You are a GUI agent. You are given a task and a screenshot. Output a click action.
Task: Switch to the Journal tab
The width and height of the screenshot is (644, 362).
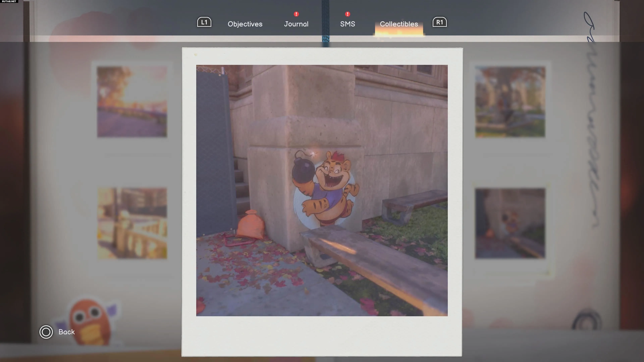point(296,24)
